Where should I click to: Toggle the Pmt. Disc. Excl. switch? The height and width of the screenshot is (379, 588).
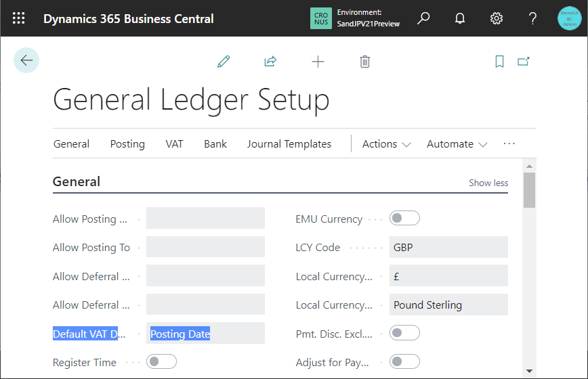(404, 332)
